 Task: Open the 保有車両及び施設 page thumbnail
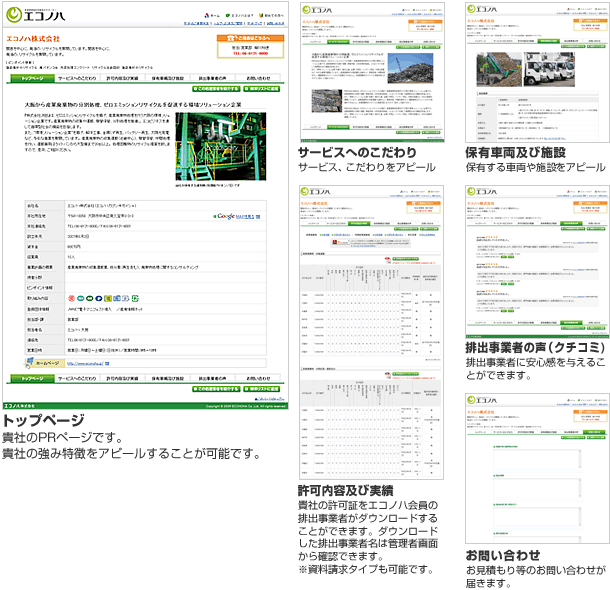point(537,72)
